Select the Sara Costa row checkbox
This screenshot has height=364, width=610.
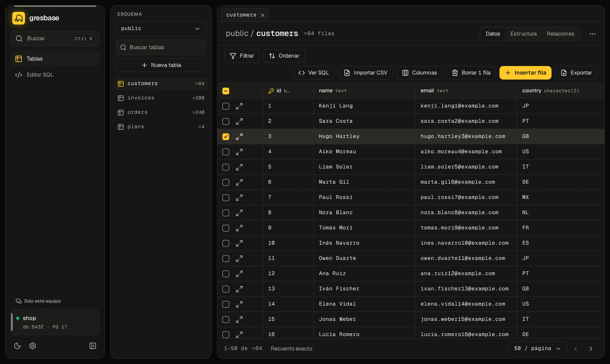click(x=226, y=121)
